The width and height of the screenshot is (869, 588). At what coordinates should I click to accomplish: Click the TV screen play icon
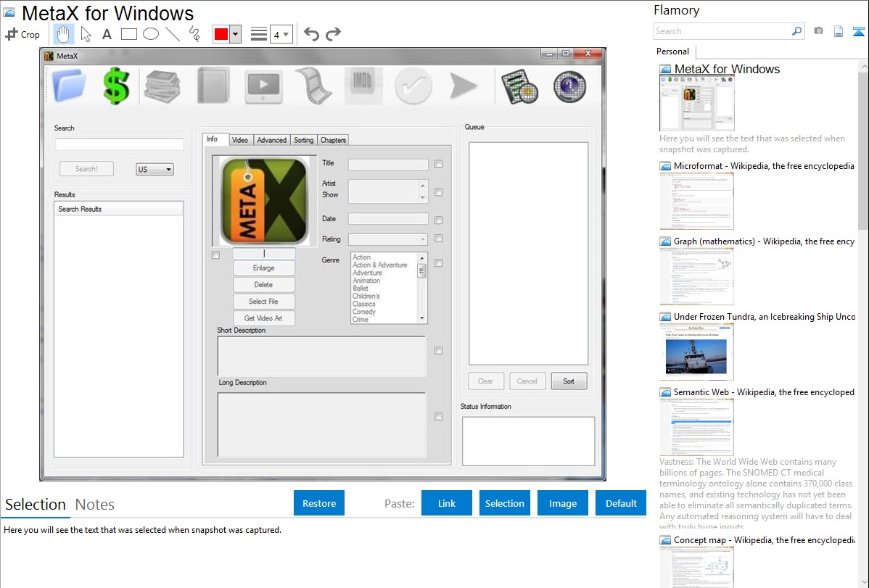click(263, 86)
